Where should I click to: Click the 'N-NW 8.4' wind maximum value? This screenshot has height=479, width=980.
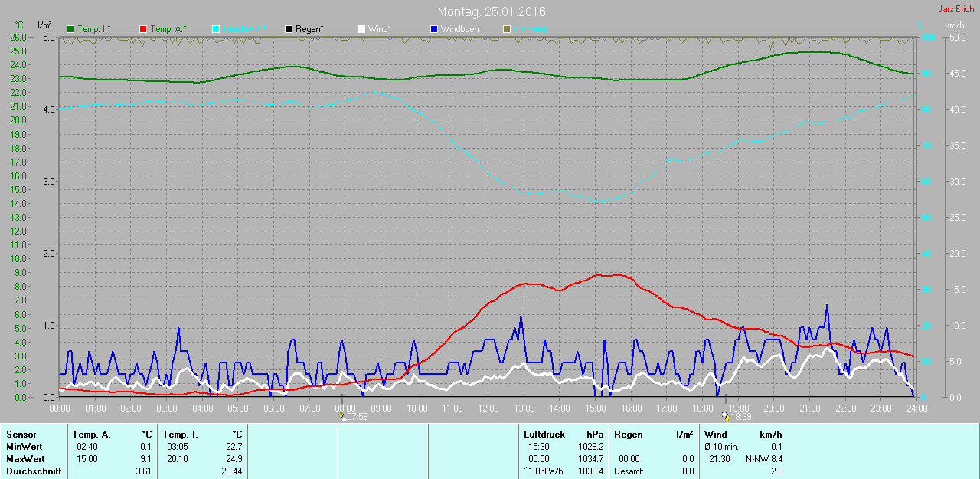coord(764,459)
